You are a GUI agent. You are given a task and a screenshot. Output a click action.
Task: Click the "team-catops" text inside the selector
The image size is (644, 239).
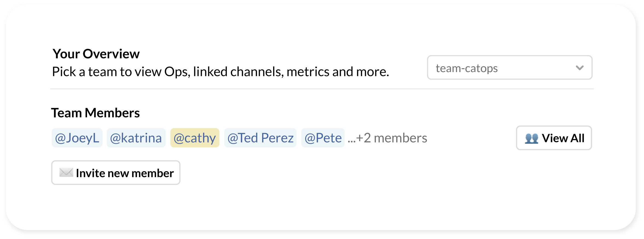tap(467, 68)
